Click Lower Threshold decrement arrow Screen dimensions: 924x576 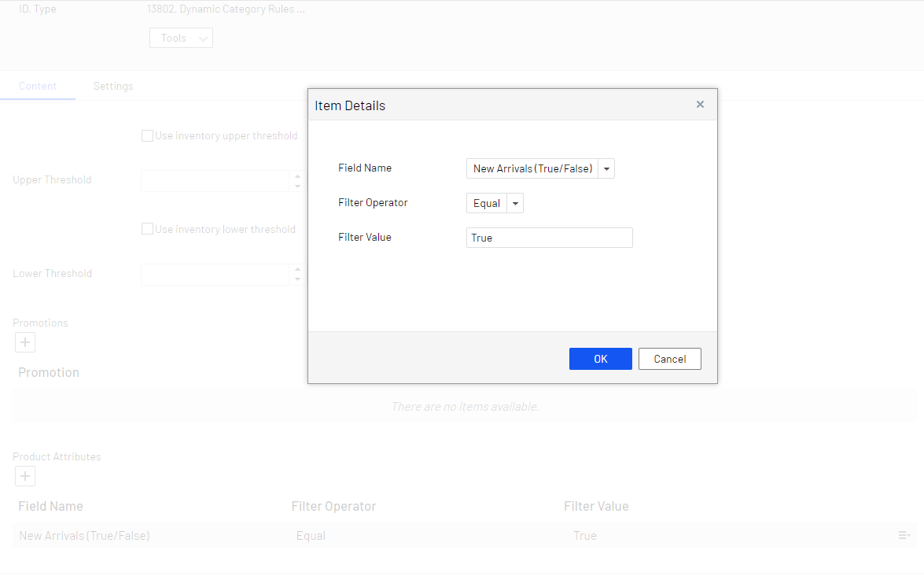[x=297, y=279]
